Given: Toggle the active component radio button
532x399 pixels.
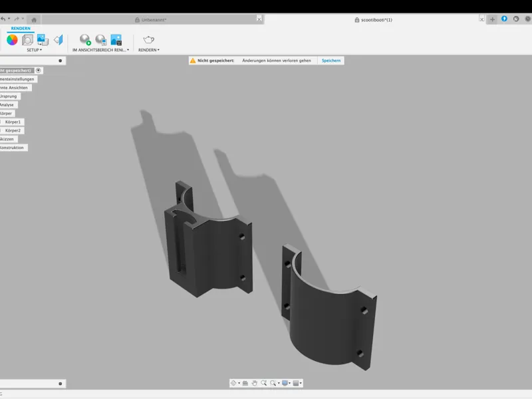Looking at the screenshot, I should pos(39,70).
